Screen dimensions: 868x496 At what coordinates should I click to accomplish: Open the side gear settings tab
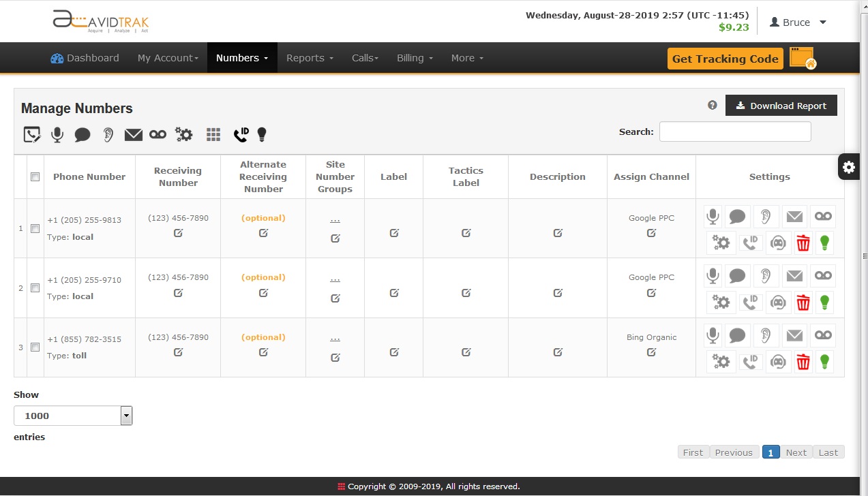(849, 167)
